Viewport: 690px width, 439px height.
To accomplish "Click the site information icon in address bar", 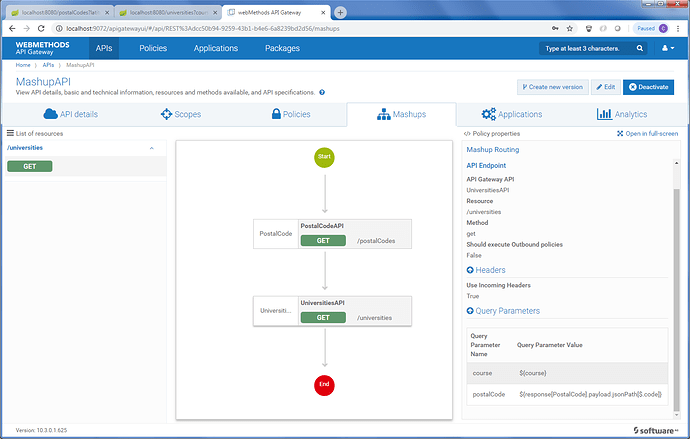I will pyautogui.click(x=59, y=29).
